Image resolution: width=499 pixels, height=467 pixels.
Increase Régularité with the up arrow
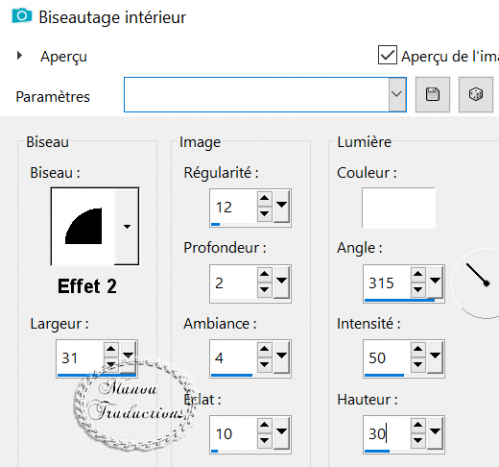point(264,198)
